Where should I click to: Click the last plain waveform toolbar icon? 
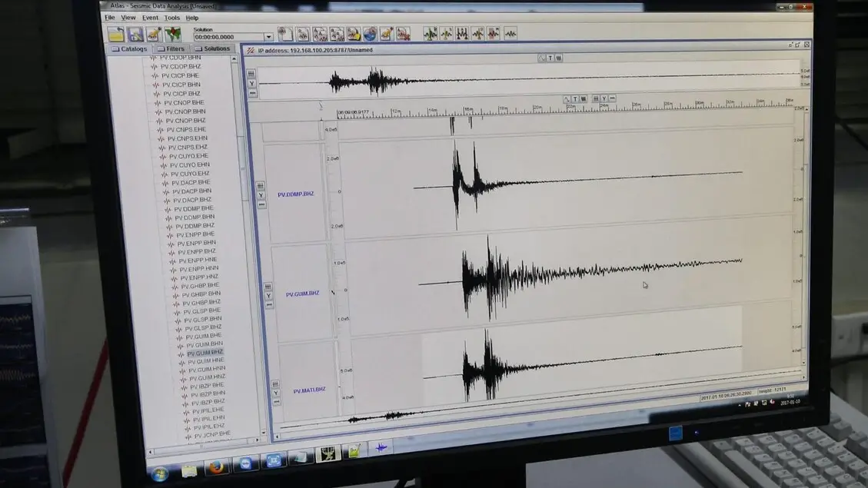coord(510,34)
